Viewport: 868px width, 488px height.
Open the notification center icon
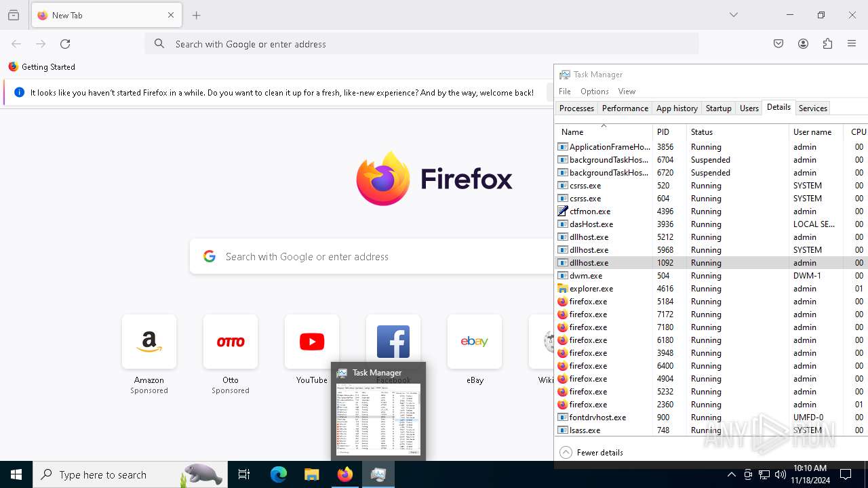coord(846,474)
